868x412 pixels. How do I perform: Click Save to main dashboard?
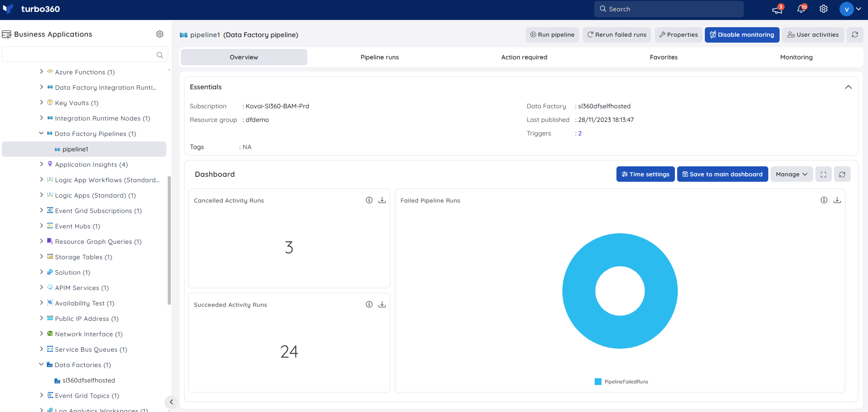coord(723,174)
